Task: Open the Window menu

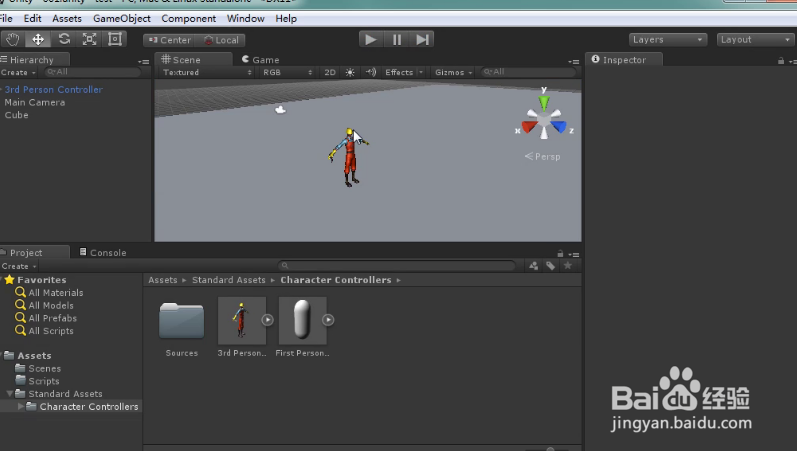Action: coord(246,18)
